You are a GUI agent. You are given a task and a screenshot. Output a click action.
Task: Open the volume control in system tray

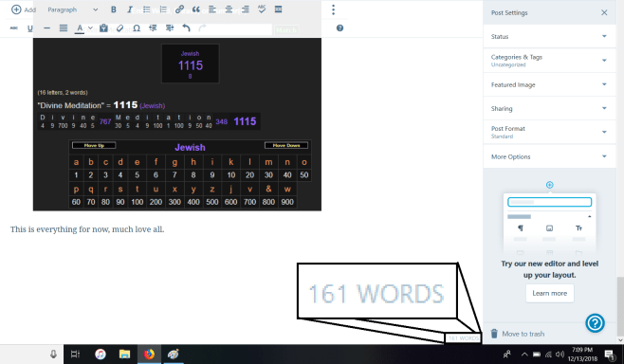pyautogui.click(x=560, y=355)
